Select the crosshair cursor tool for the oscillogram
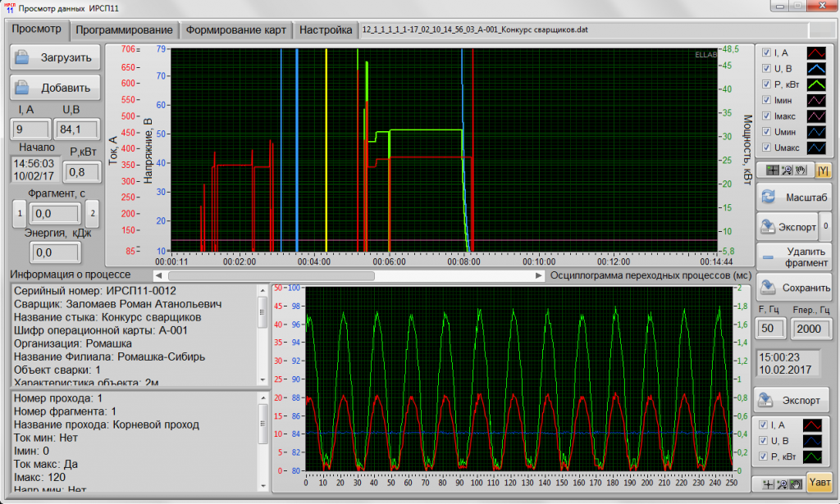840x504 pixels. point(768,484)
